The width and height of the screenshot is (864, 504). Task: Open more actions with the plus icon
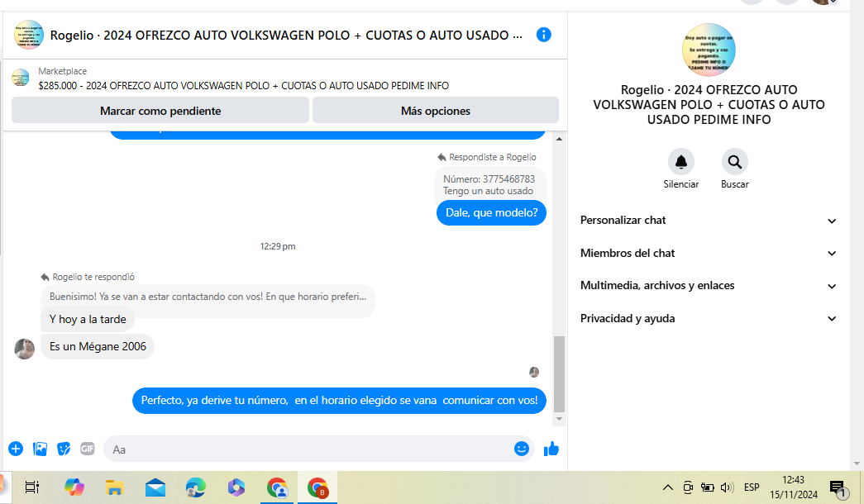[x=16, y=449]
